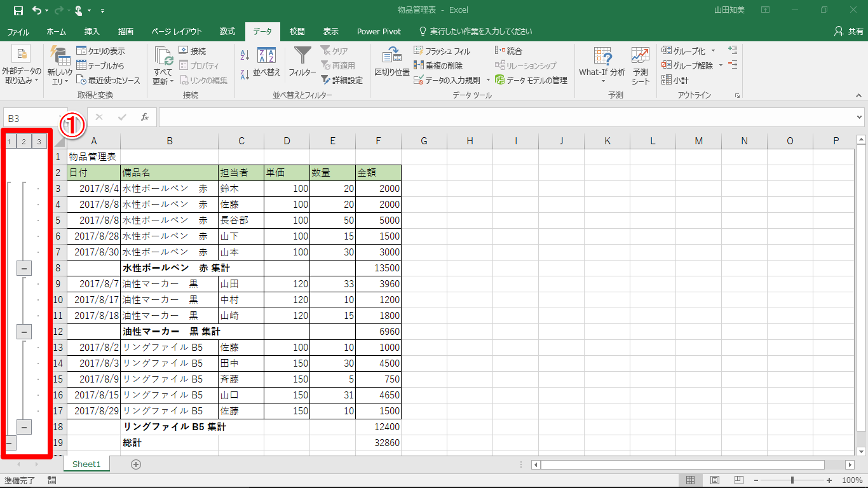Open the グループ化 dropdown arrow

(713, 51)
